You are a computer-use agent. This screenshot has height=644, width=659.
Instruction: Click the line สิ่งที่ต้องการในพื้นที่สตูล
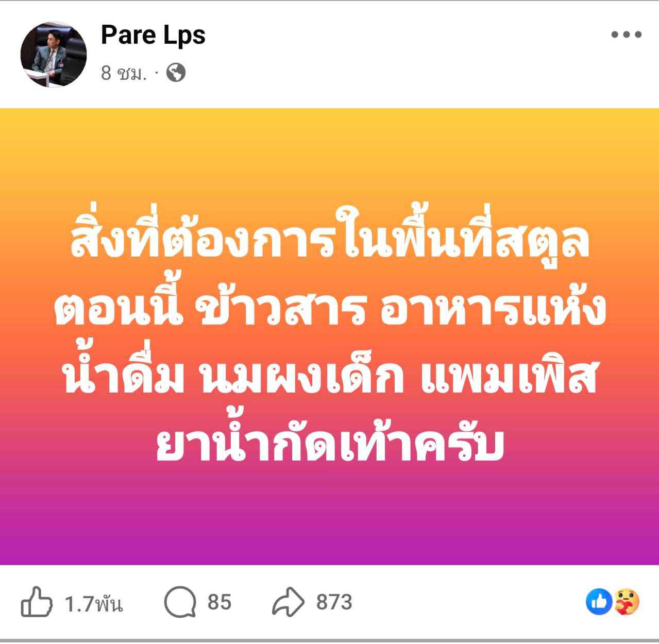click(x=329, y=239)
